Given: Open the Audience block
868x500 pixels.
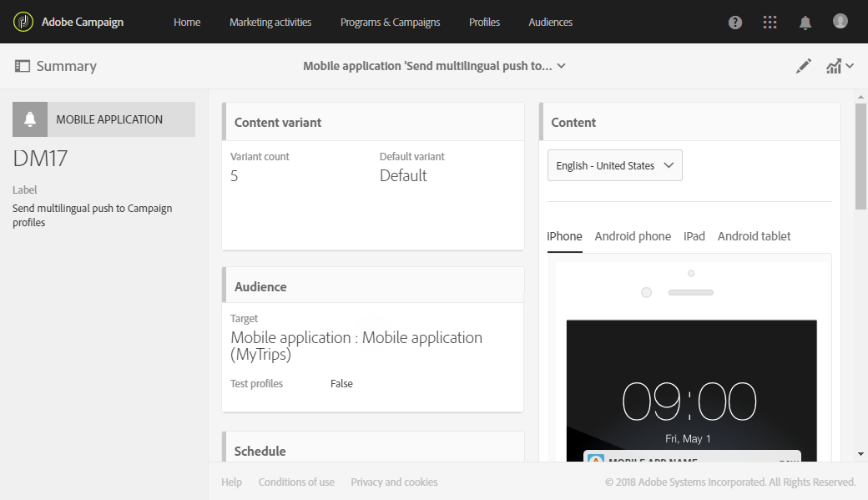Looking at the screenshot, I should 372,340.
